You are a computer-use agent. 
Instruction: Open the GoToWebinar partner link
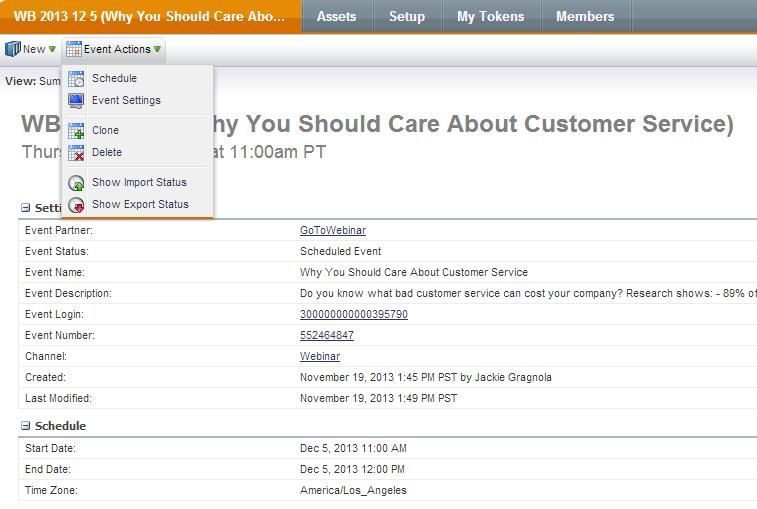[333, 230]
